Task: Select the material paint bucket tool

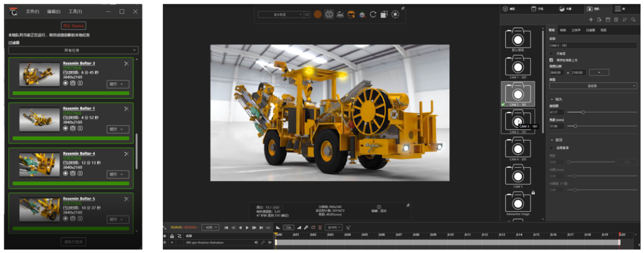Action: click(x=351, y=14)
